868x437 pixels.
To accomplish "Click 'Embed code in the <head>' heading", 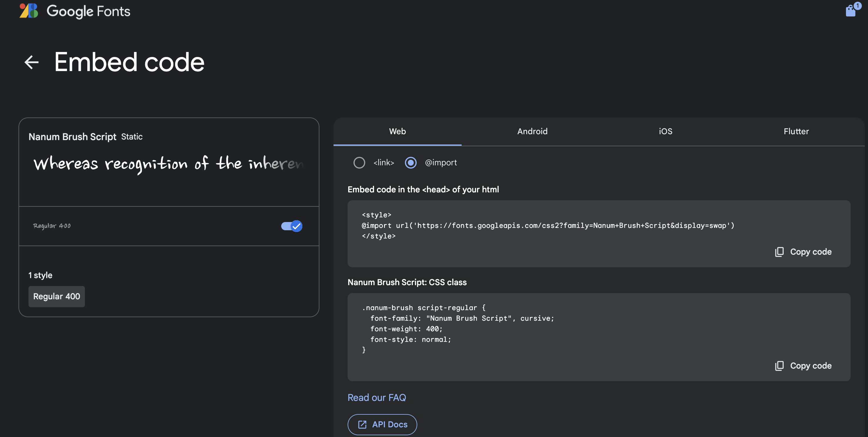I will point(423,189).
